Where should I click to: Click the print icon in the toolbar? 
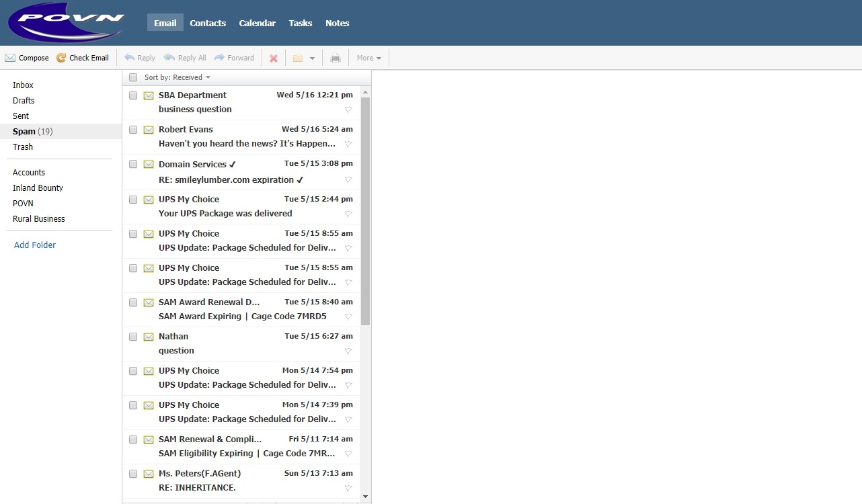[335, 58]
